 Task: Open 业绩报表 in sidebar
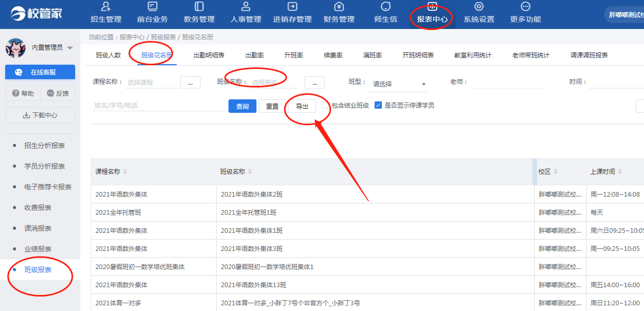point(38,249)
